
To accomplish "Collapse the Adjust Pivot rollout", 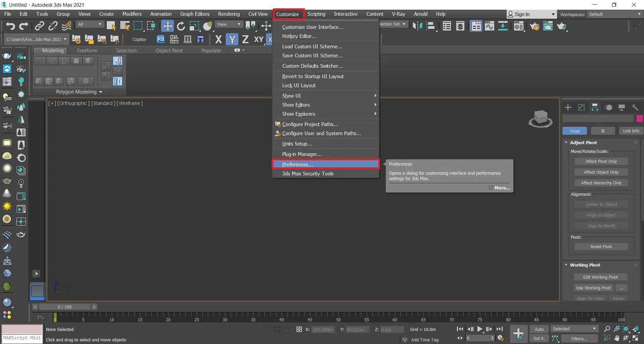I will pos(566,142).
